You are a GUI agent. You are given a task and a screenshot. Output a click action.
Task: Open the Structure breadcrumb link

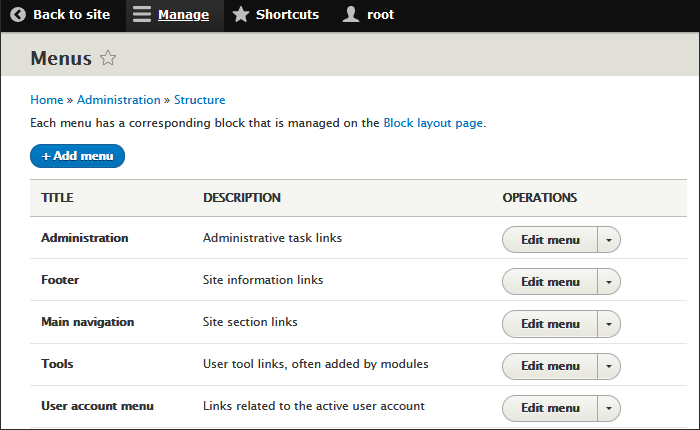pos(199,100)
